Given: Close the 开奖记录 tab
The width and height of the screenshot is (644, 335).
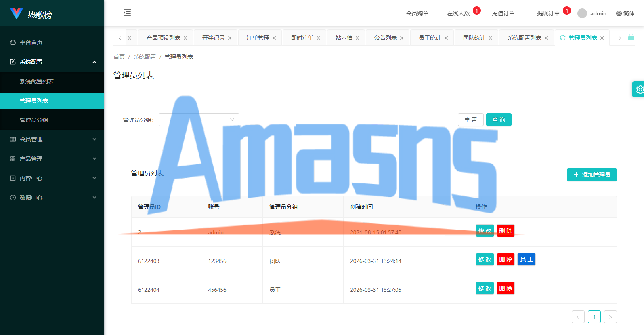Looking at the screenshot, I should point(230,38).
